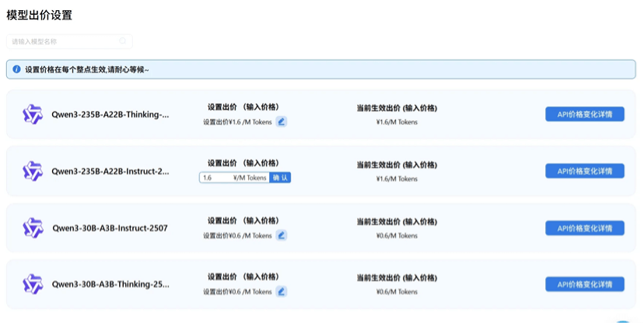Viewport: 644px width, 323px height.
Task: Open API价格变化详情 for Qwen3-235B-A22B-Thinking
Action: pos(584,114)
